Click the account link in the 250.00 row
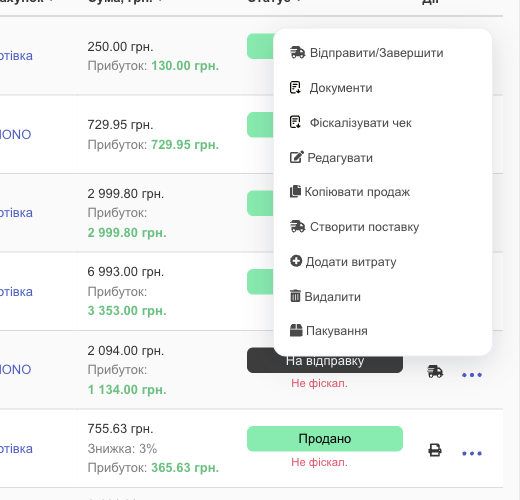Image resolution: width=520 pixels, height=500 pixels. point(16,56)
